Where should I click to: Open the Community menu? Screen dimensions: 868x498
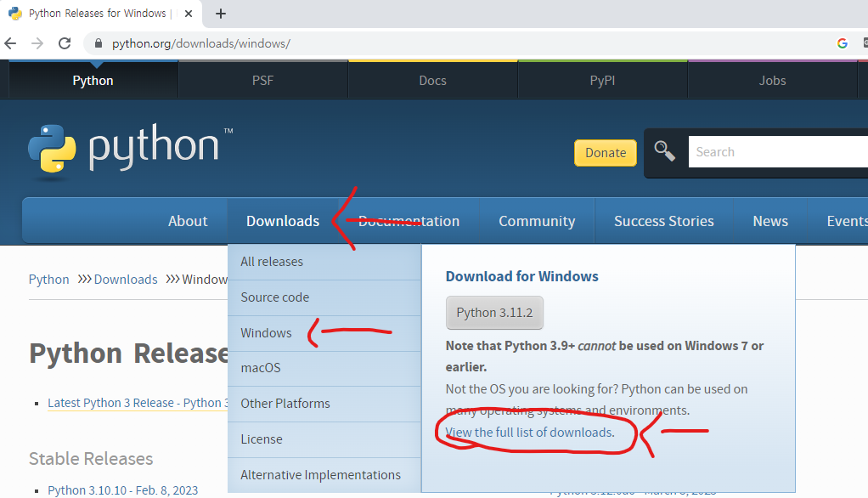click(537, 221)
